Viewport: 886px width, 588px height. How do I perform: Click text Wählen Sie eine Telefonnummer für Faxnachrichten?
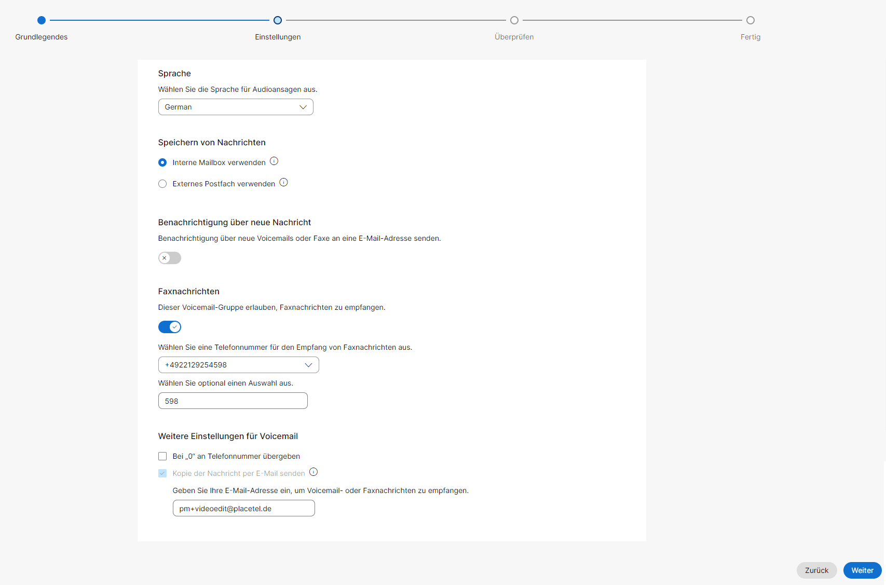[285, 347]
